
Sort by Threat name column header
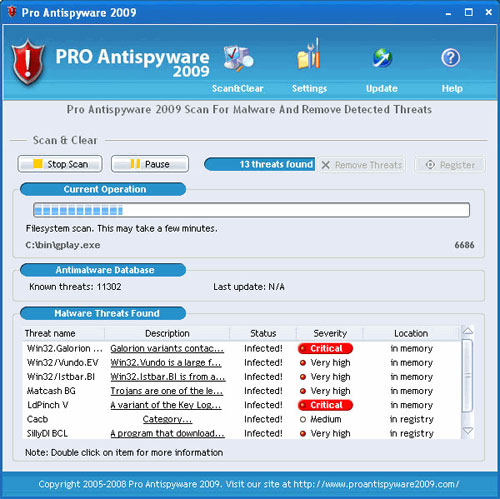(63, 333)
